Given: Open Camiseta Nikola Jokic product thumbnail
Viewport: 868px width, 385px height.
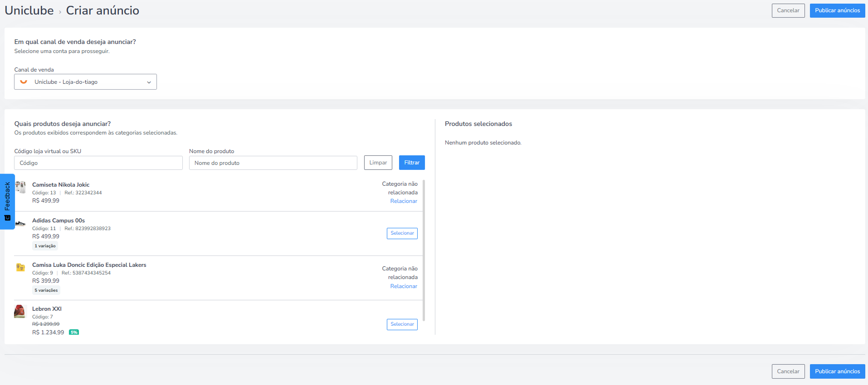Looking at the screenshot, I should pos(20,187).
